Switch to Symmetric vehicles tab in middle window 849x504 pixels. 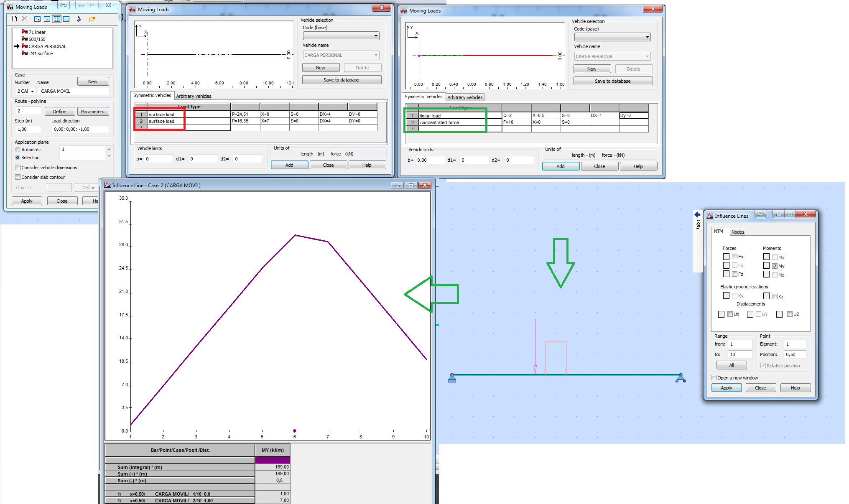tap(152, 96)
